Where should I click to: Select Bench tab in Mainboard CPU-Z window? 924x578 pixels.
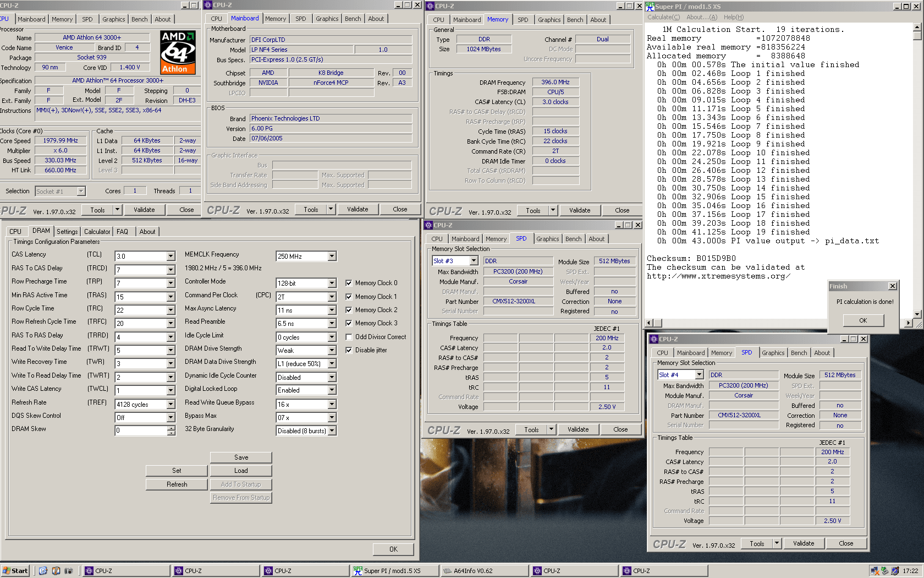point(353,19)
